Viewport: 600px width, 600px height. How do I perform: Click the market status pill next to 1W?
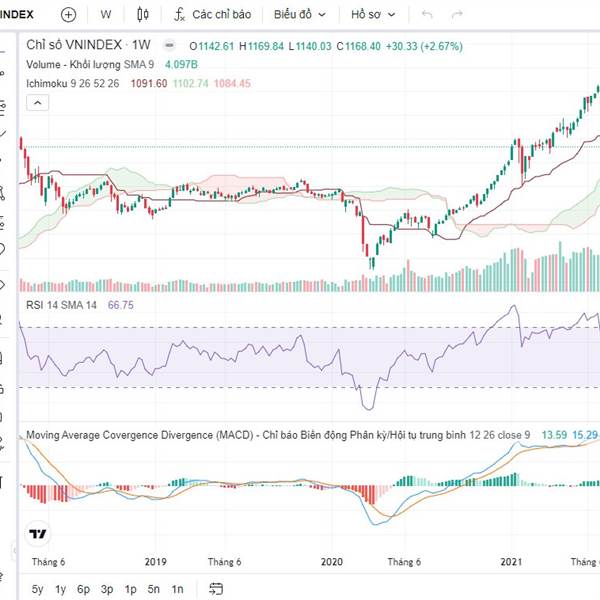point(169,46)
